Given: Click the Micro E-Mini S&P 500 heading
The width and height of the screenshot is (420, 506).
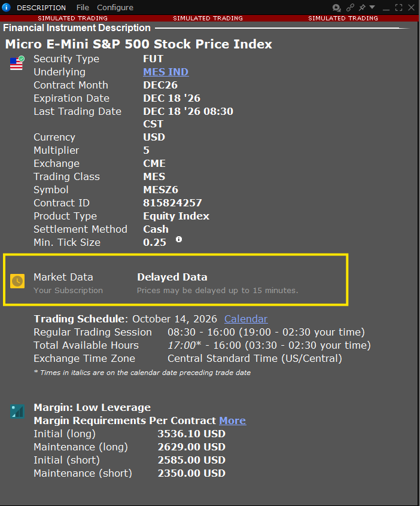Looking at the screenshot, I should coord(138,44).
